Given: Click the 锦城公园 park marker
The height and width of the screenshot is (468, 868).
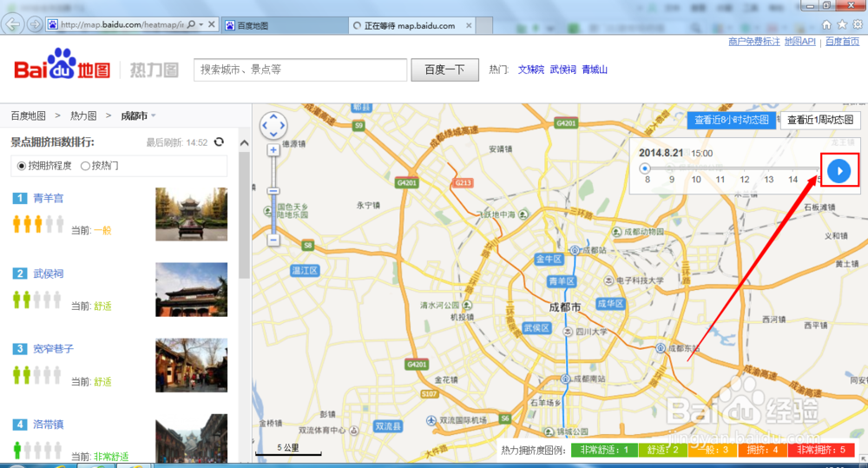Looking at the screenshot, I should click(549, 432).
